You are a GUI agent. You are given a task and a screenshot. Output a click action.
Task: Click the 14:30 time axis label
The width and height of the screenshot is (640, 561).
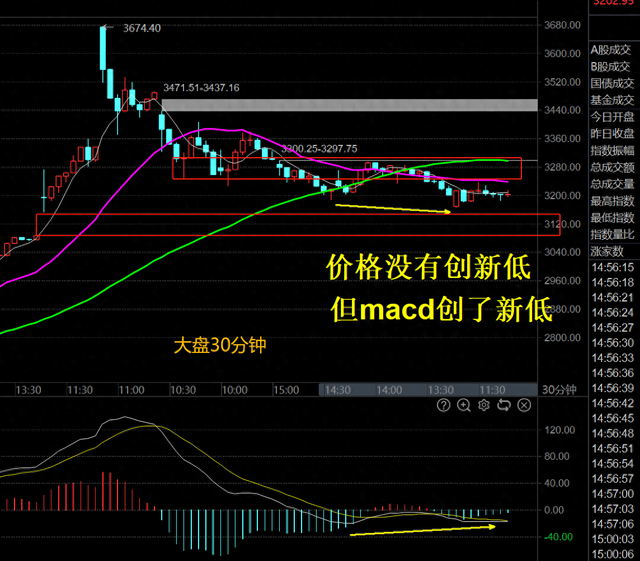(x=338, y=390)
